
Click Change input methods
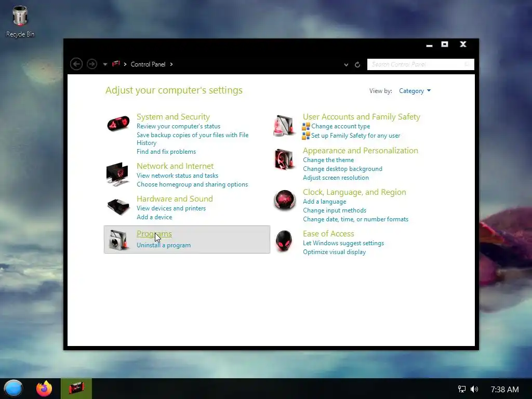(x=334, y=210)
